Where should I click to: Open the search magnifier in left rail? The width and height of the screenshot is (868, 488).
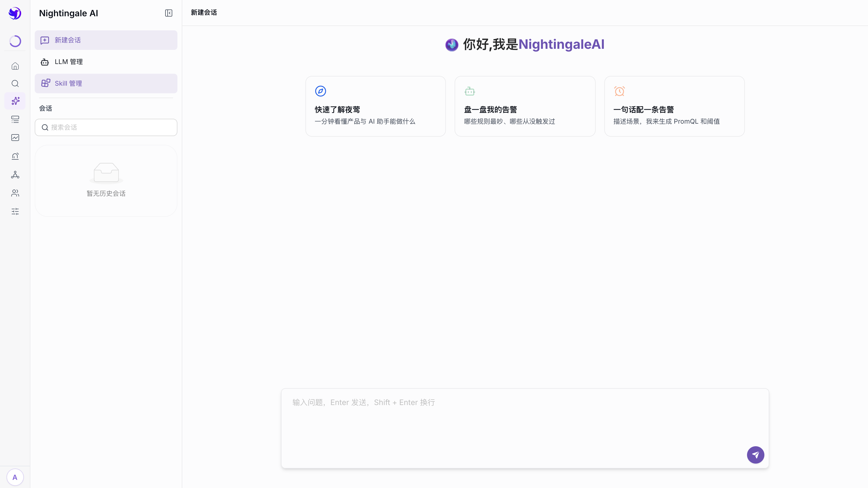tap(15, 84)
